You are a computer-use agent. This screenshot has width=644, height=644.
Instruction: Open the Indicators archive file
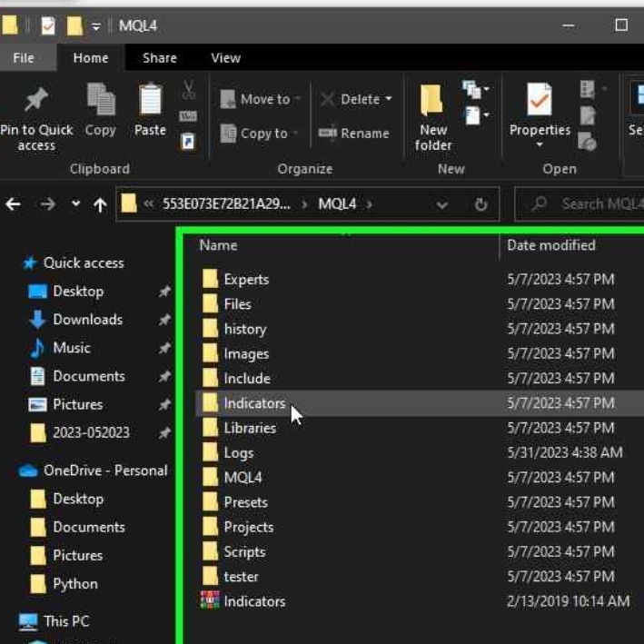click(254, 601)
